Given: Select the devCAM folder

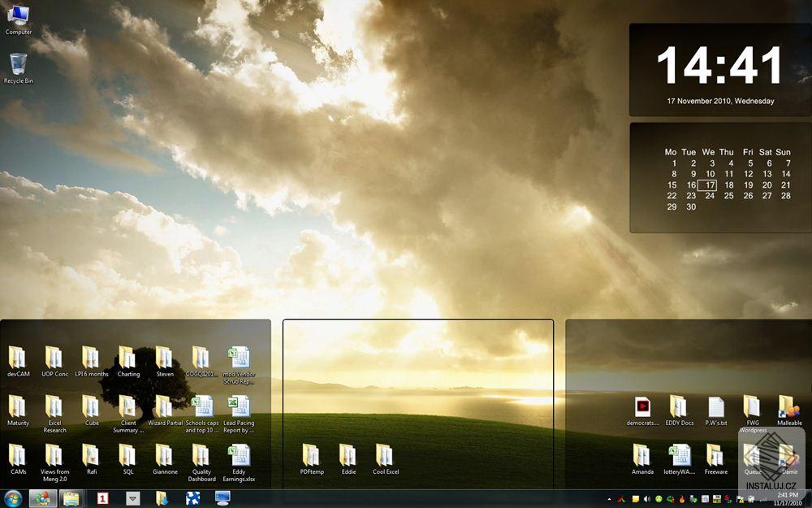Looking at the screenshot, I should pos(18,362).
